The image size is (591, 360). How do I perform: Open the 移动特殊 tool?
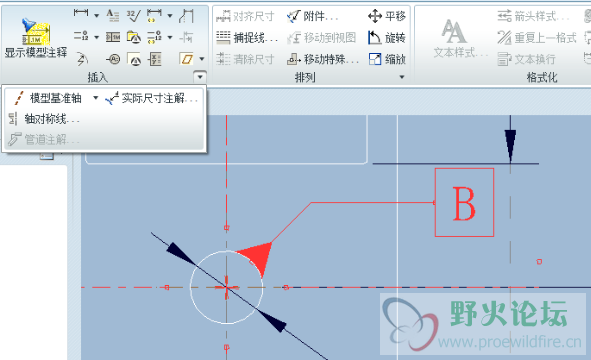pyautogui.click(x=323, y=59)
